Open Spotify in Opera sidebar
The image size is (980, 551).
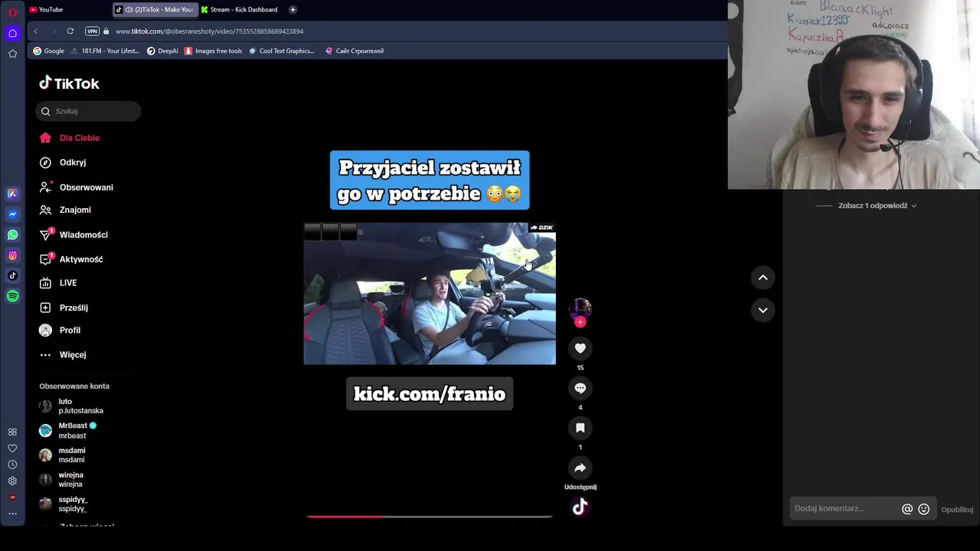point(12,296)
